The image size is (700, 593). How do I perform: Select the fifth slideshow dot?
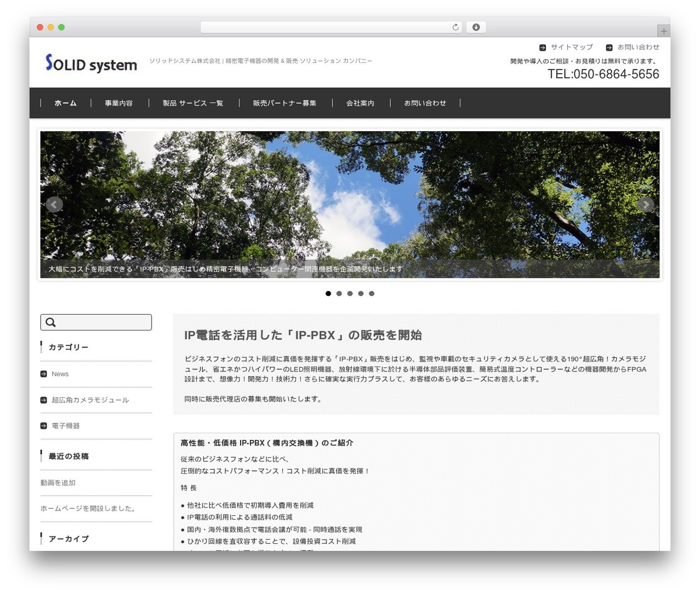point(372,294)
